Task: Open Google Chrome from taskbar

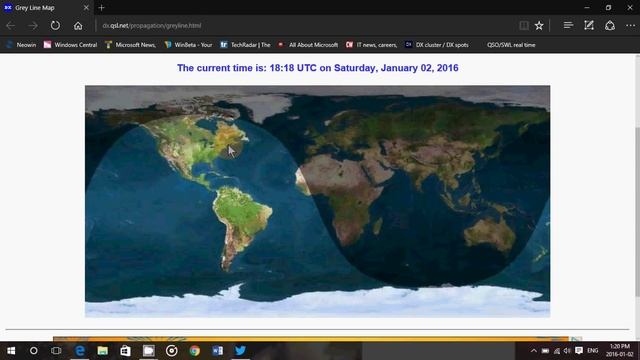Action: coord(195,351)
